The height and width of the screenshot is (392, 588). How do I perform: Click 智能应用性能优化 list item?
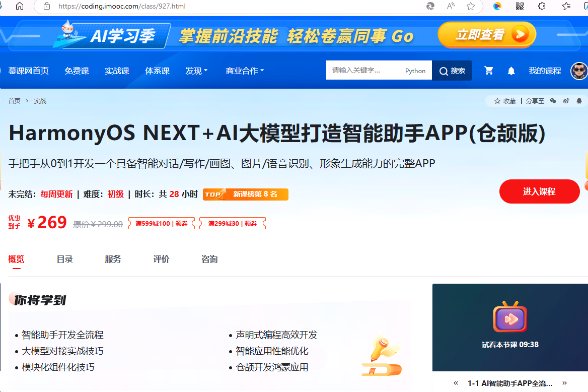pos(272,351)
